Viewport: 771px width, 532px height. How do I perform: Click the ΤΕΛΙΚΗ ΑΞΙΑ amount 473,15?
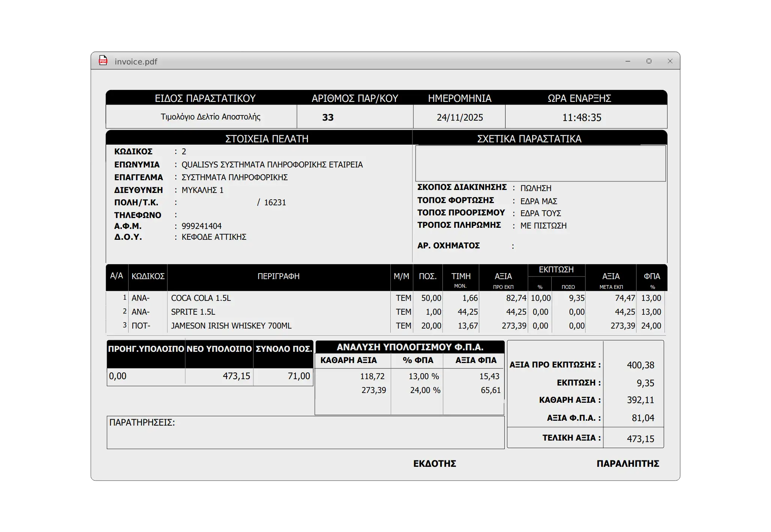point(640,439)
